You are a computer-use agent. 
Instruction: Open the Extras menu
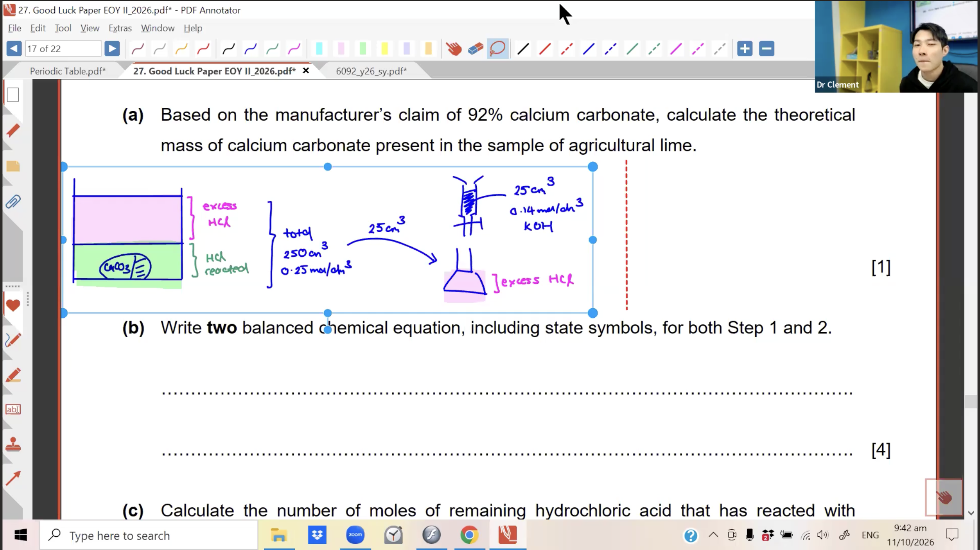pyautogui.click(x=120, y=28)
